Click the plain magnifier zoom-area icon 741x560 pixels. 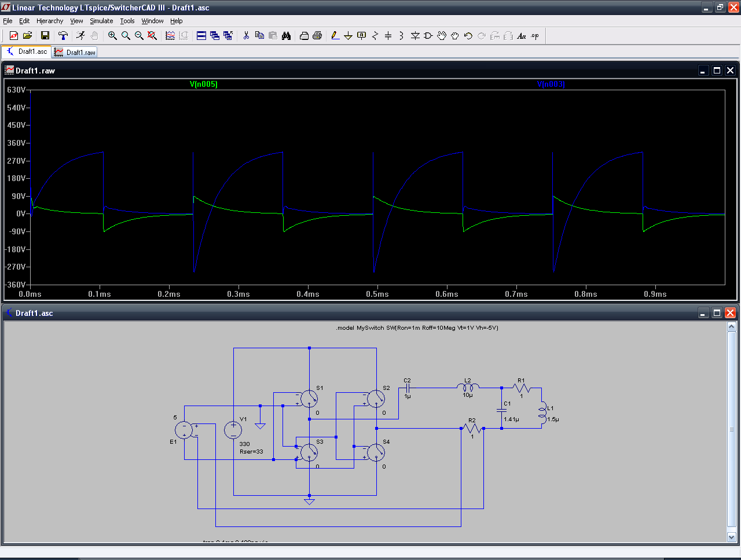point(126,36)
